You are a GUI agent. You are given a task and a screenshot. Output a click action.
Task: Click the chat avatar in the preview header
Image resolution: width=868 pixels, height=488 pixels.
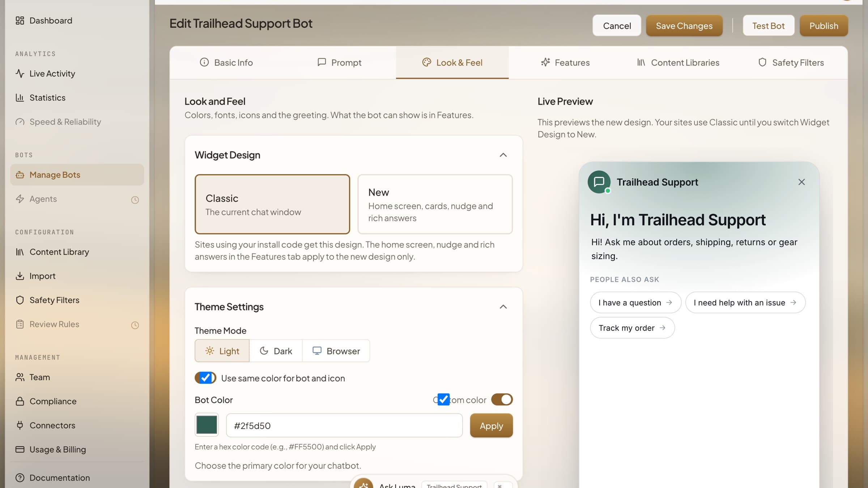pos(599,182)
